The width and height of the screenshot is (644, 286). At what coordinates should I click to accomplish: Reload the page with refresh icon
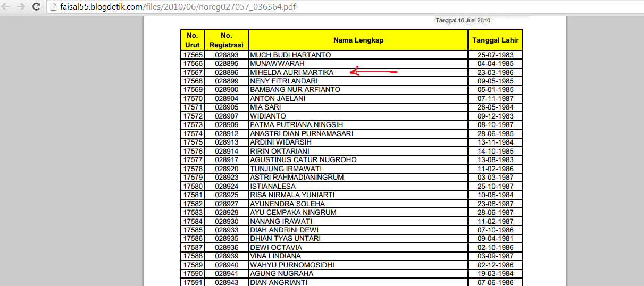(37, 7)
